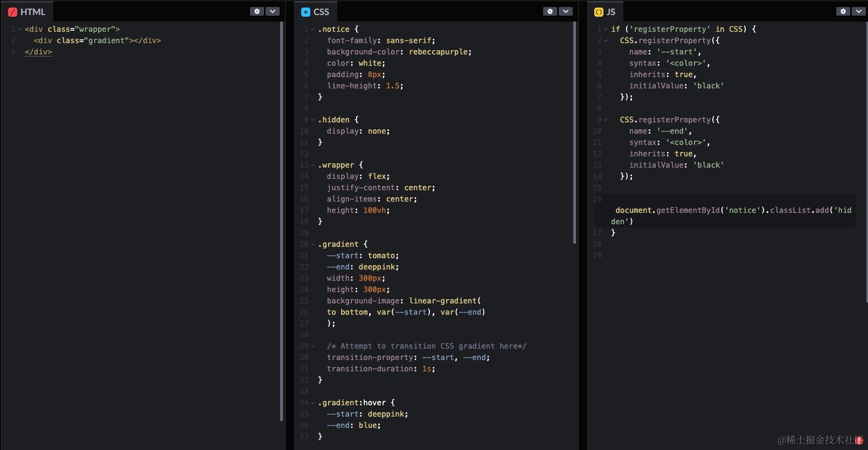This screenshot has width=868, height=450.
Task: Click the '.wrapper {' selector line
Action: (x=340, y=165)
